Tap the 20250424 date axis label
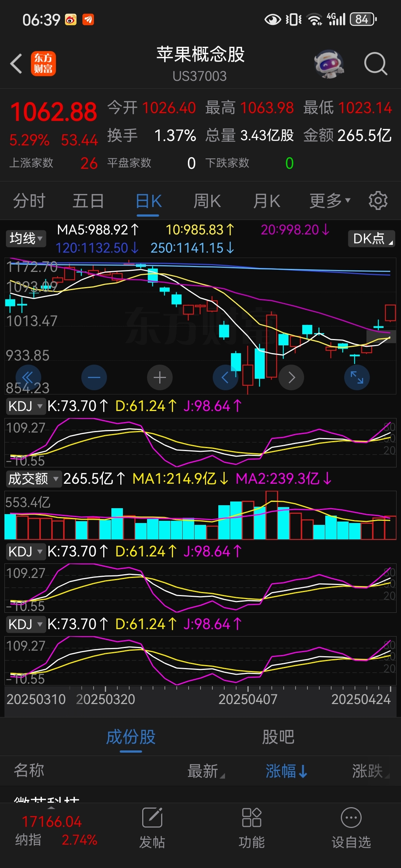 (361, 700)
